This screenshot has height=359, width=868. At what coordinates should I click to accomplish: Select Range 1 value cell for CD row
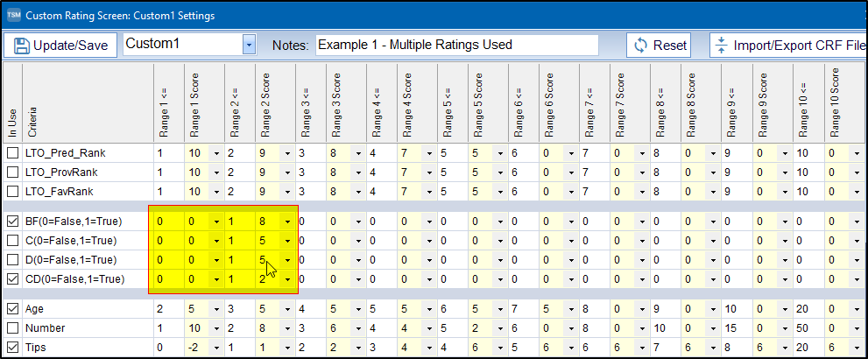(x=168, y=279)
